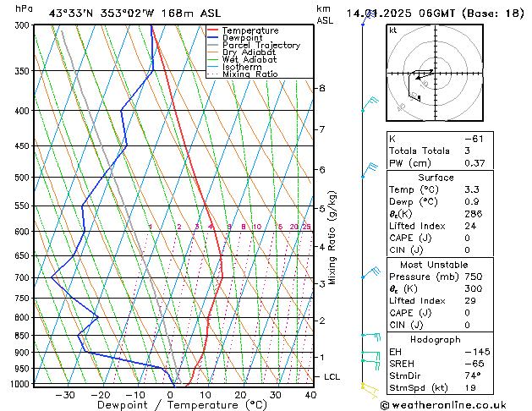Click the storm motion arrow in the hodograph
Image resolution: width=532 pixels, height=411 pixels.
click(x=424, y=77)
